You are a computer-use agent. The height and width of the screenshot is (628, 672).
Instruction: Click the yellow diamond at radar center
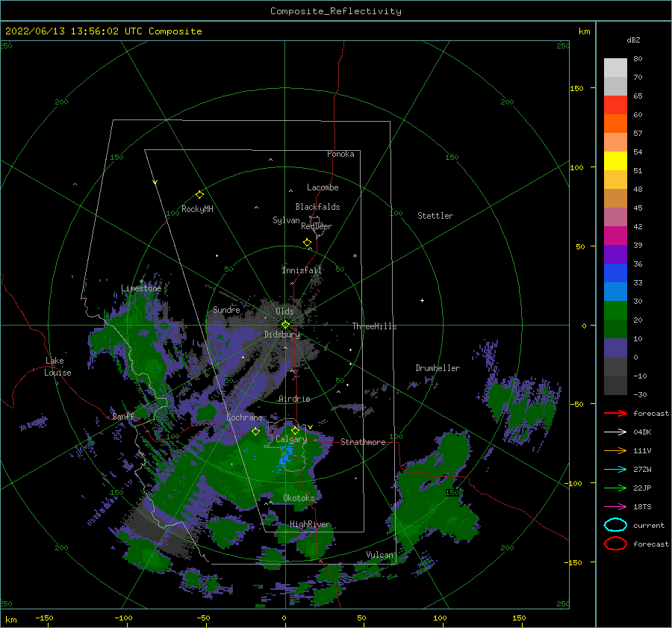click(x=285, y=325)
